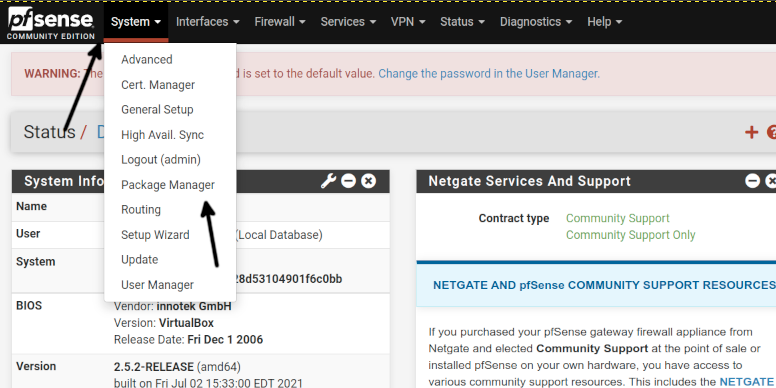Image resolution: width=776 pixels, height=388 pixels.
Task: Open the VPN dropdown menu
Action: coord(408,22)
